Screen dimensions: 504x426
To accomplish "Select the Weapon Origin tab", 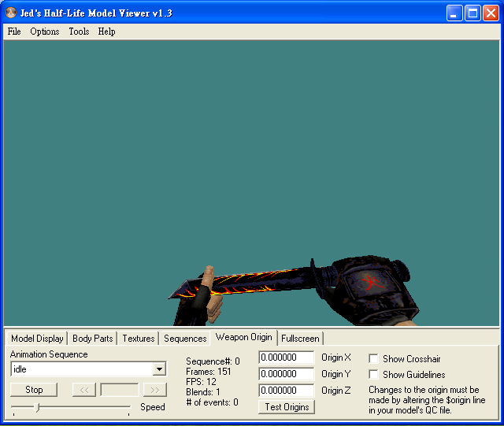I will point(243,337).
